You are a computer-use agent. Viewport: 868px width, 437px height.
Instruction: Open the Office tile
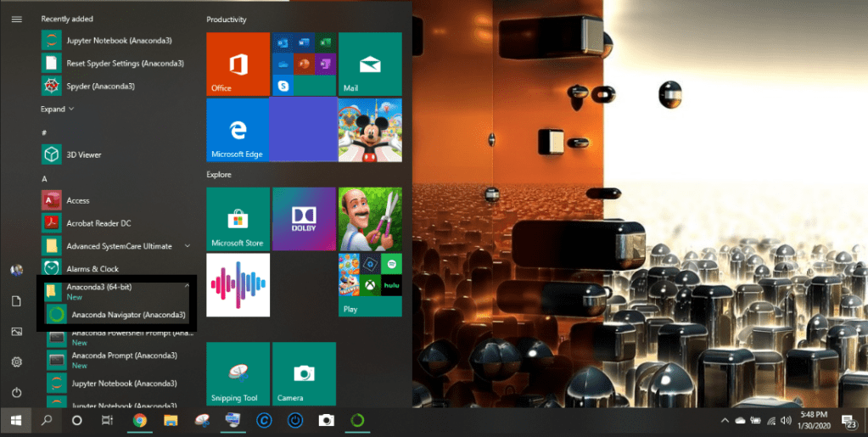tap(238, 64)
